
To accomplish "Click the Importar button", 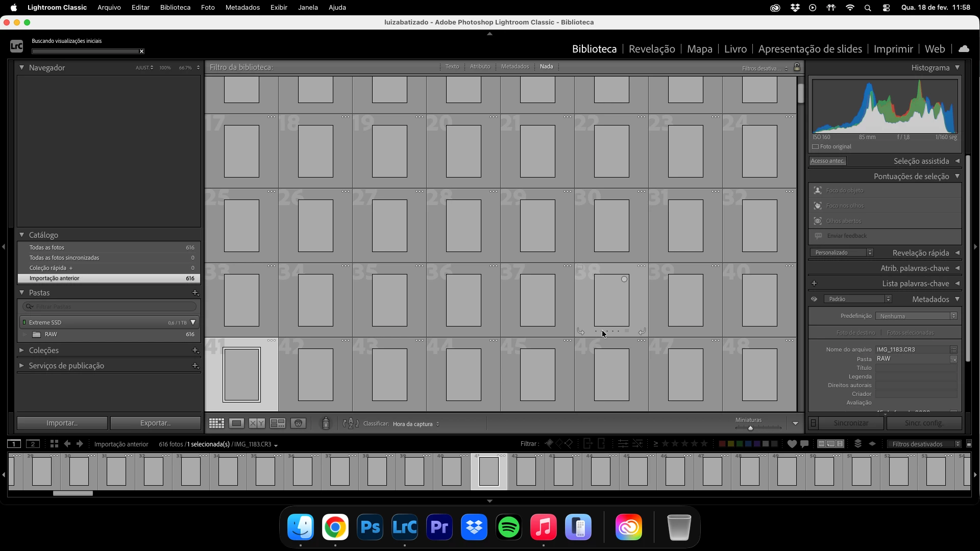I will click(62, 423).
